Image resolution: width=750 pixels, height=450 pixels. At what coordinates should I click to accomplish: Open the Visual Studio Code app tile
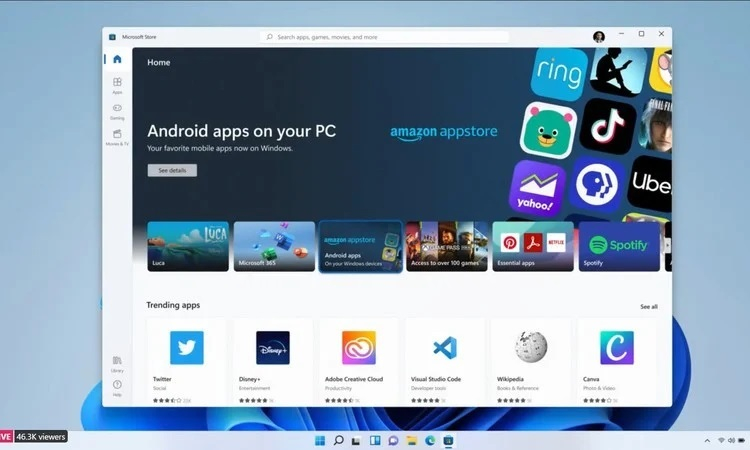coord(444,348)
